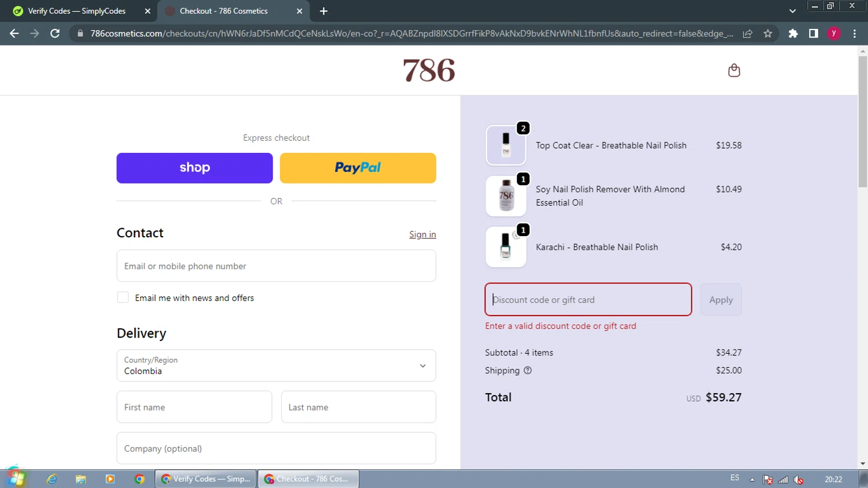The image size is (868, 488).
Task: Open the tab search chevron
Action: click(792, 11)
